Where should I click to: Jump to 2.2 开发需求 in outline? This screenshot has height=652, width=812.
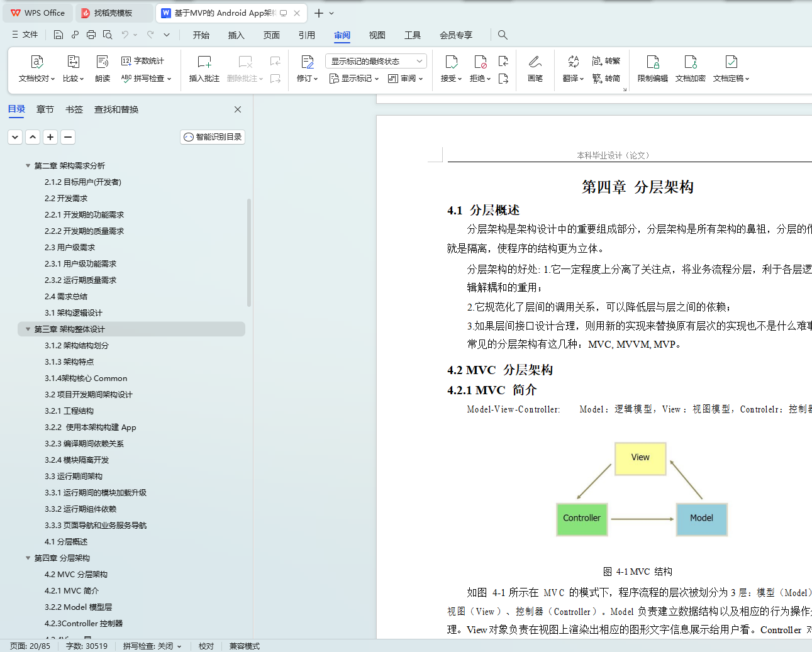point(66,198)
